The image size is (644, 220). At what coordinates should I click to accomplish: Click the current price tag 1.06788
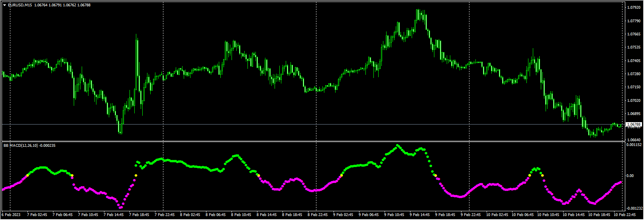634,125
